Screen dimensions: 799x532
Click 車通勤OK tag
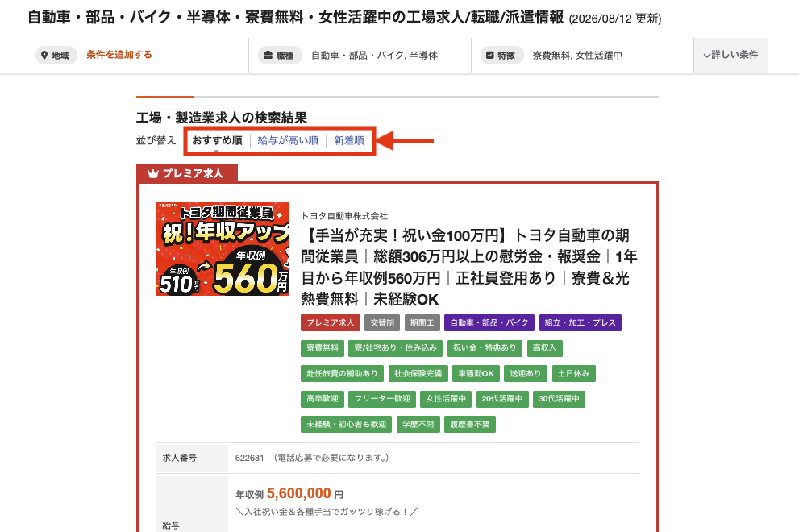(476, 373)
